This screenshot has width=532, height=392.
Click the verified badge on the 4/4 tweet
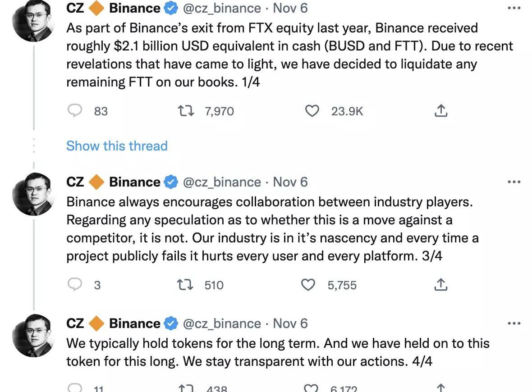tap(170, 323)
